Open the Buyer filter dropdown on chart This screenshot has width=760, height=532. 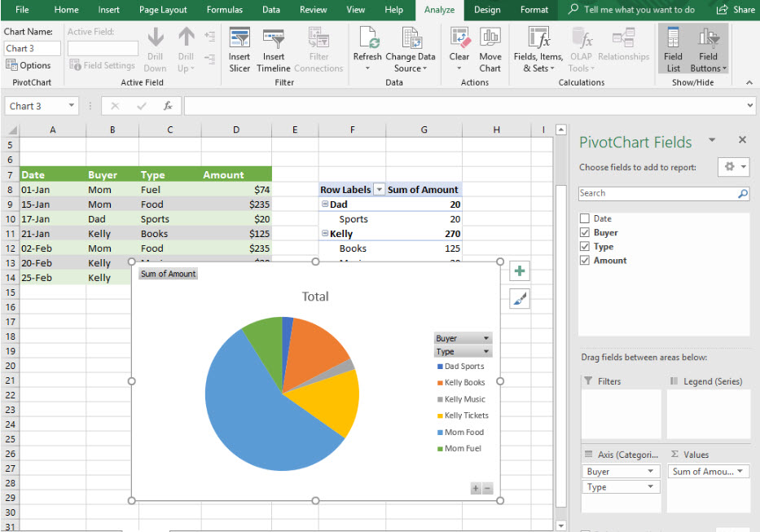pos(486,338)
